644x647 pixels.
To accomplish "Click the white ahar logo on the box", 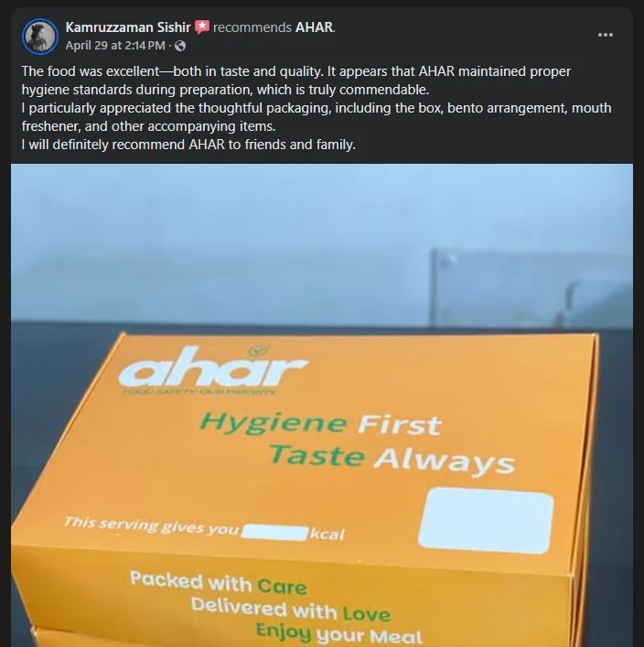I will coord(213,367).
